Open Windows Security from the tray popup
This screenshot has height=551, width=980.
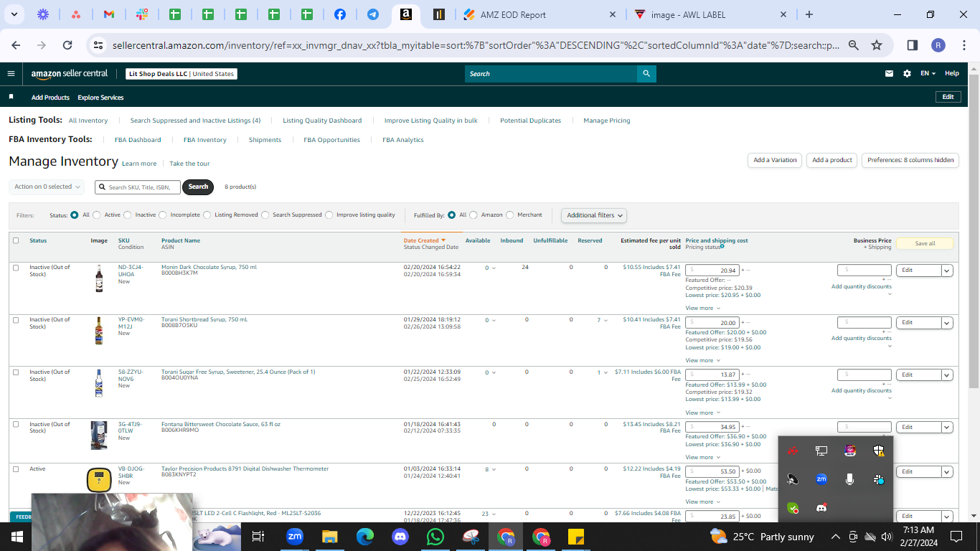tap(879, 451)
